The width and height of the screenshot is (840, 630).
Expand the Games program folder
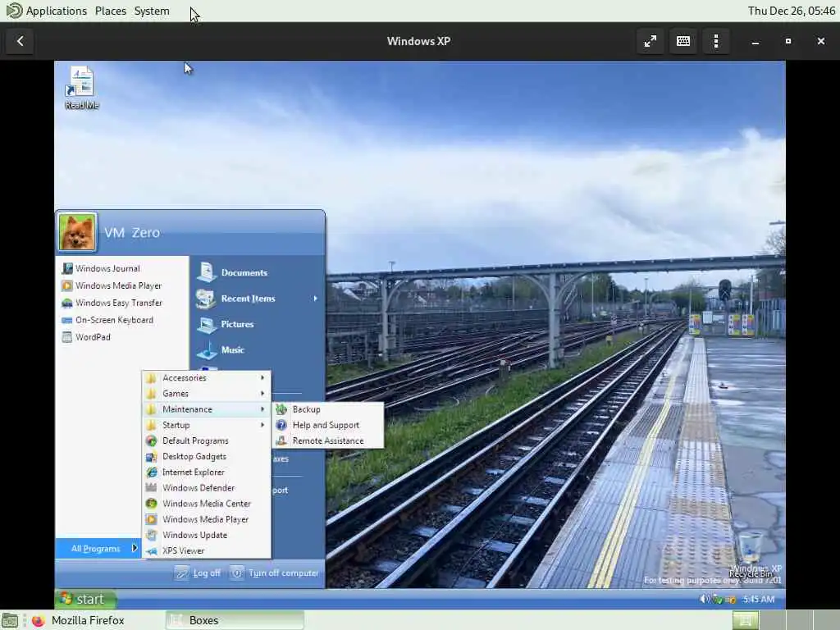pyautogui.click(x=206, y=393)
